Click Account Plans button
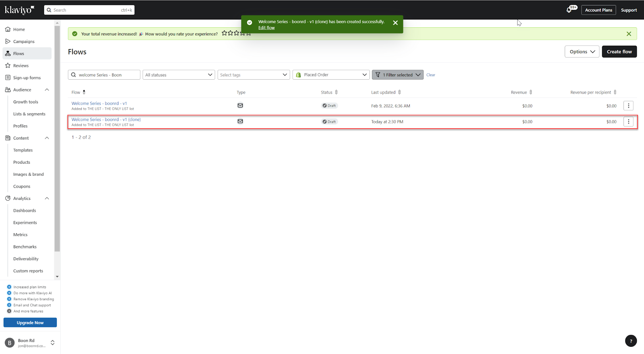Screen dimensions: 644x354 599,10
